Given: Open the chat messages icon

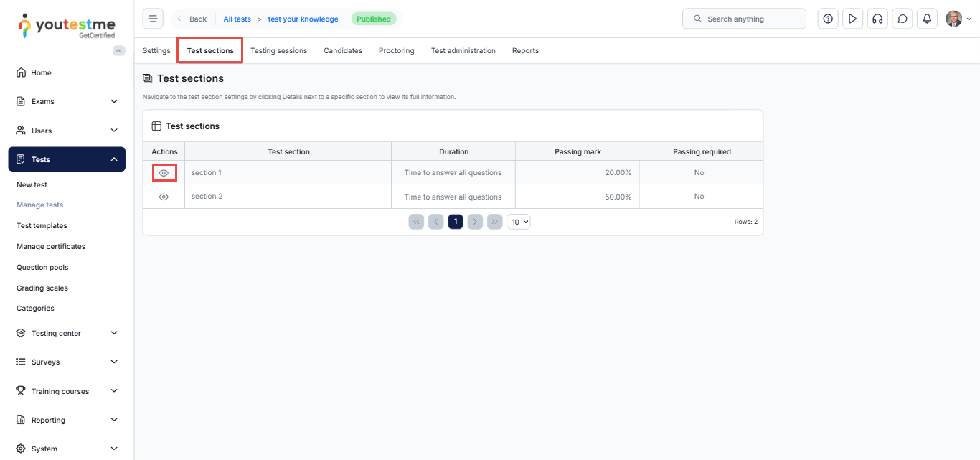Looking at the screenshot, I should point(903,19).
